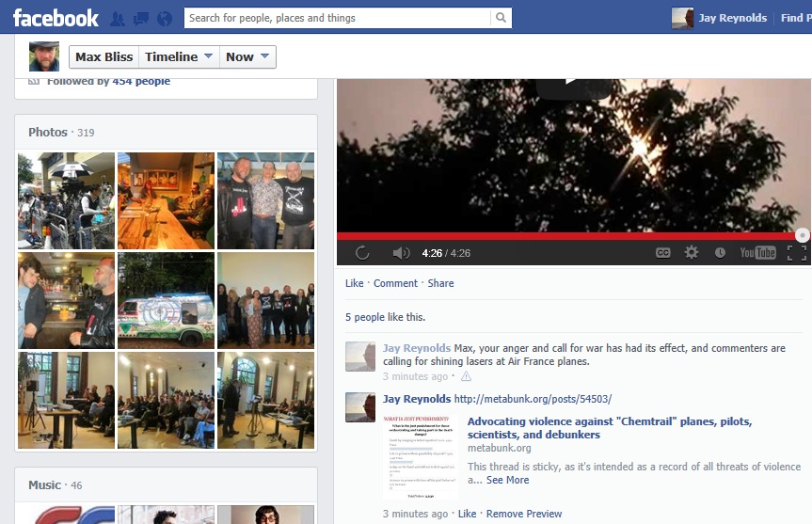Open the notifications globe icon

coord(165,18)
